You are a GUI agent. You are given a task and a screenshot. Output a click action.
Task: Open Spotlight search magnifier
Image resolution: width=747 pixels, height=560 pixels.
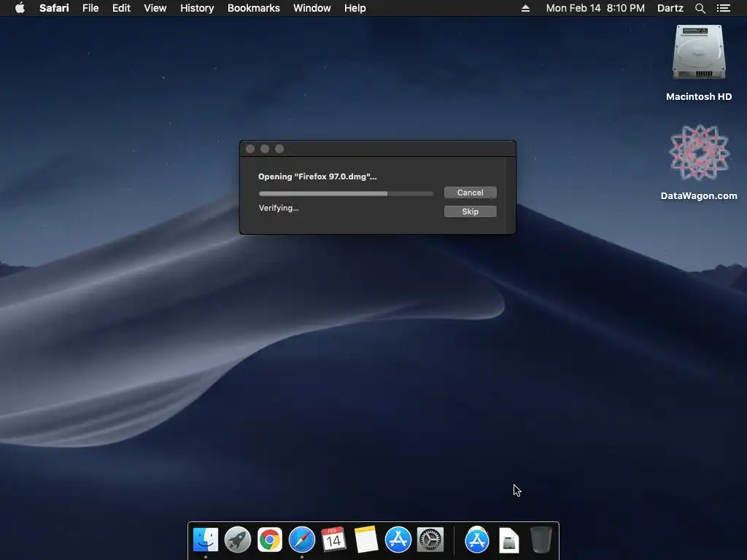pos(700,8)
